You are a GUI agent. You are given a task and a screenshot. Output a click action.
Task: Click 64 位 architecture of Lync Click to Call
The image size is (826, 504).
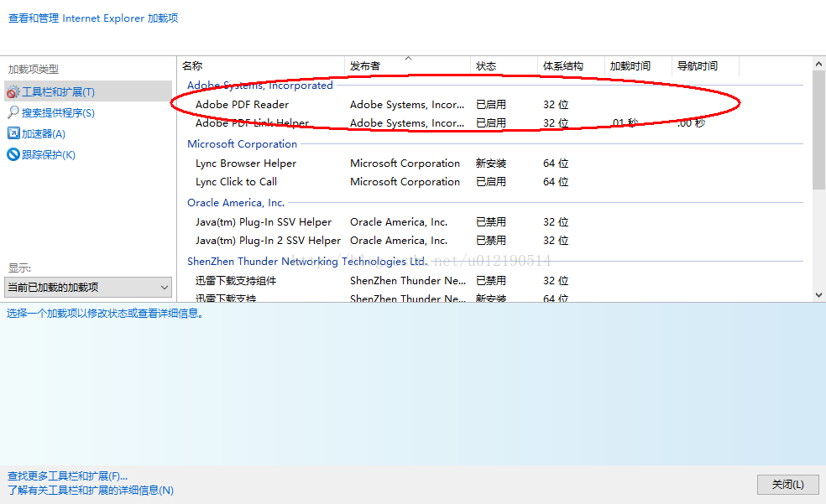tap(556, 181)
